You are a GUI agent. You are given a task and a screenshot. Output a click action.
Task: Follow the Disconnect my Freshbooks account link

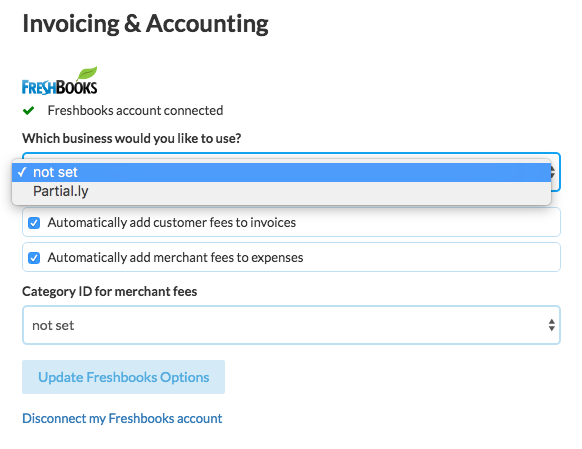(x=122, y=419)
